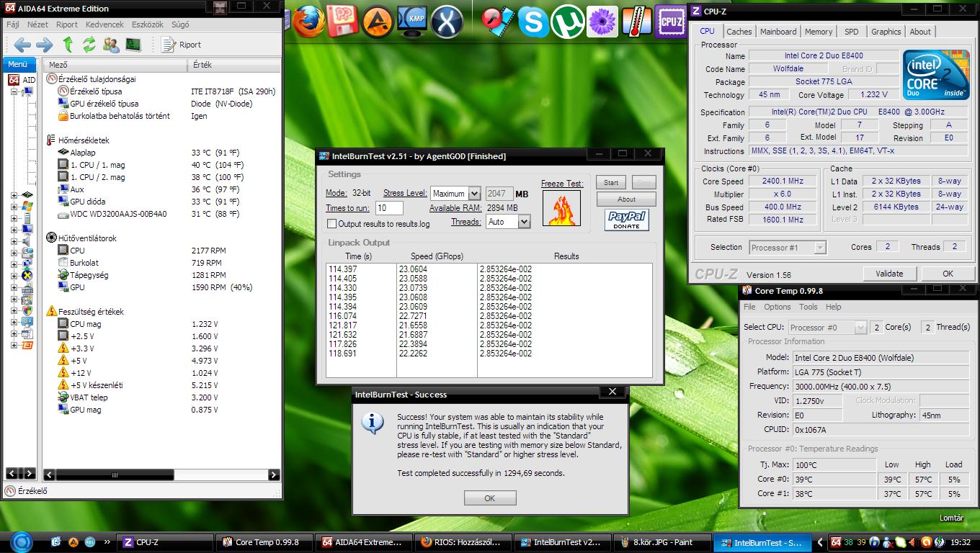Click the Windows Start orb
Screen dimensions: 980x553
tap(22, 541)
